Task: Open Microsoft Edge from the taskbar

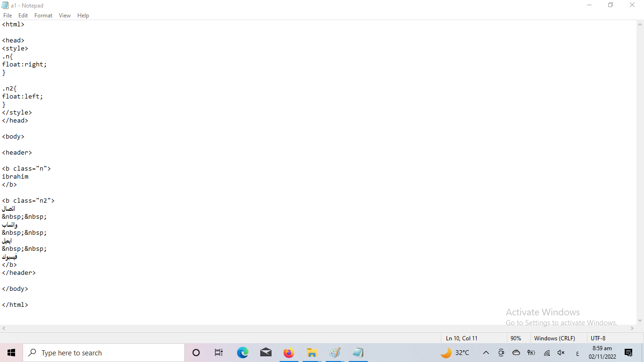Action: [243, 353]
